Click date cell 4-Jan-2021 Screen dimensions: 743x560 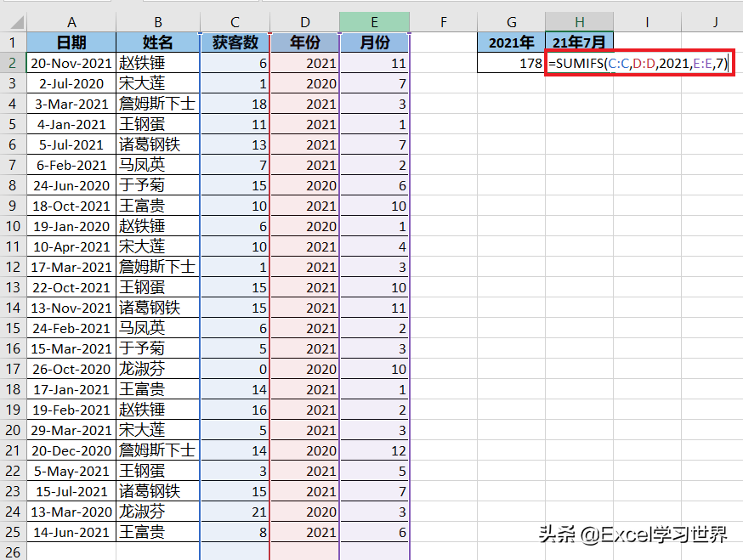pos(71,124)
